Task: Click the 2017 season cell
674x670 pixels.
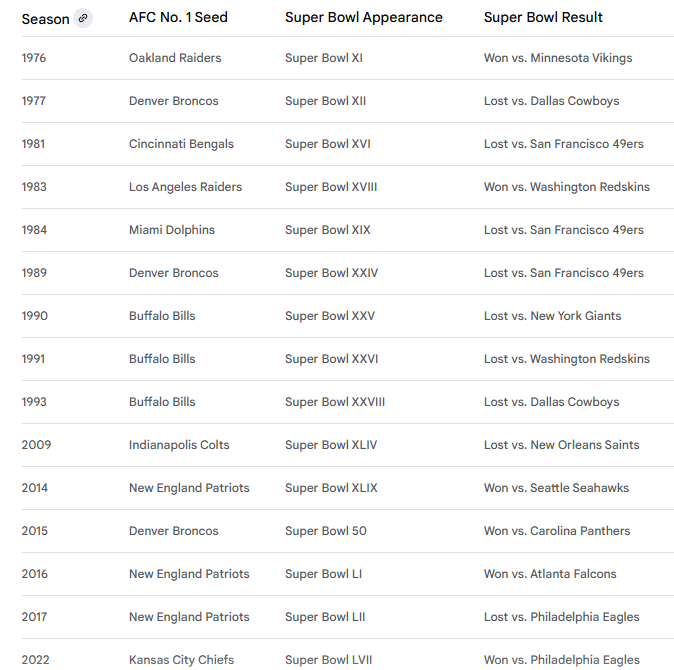Action: coord(34,617)
